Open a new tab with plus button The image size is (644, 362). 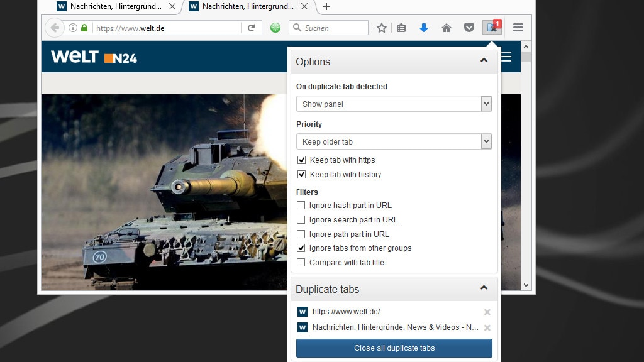click(x=326, y=7)
